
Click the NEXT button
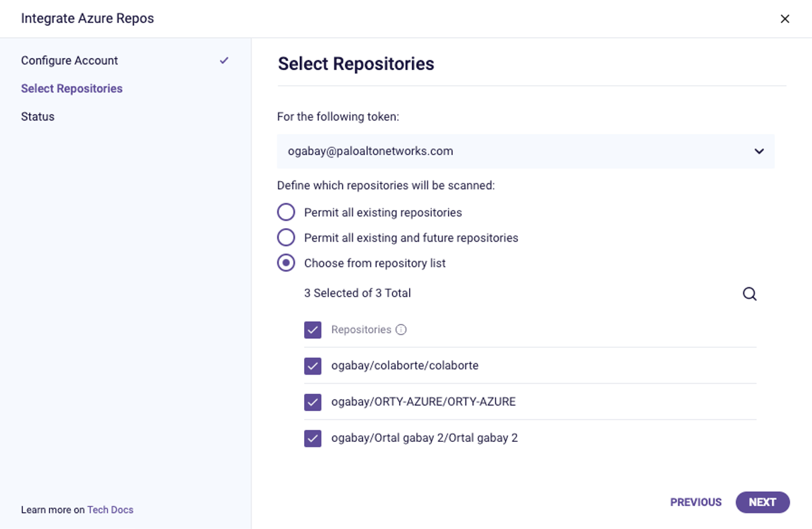(x=762, y=502)
